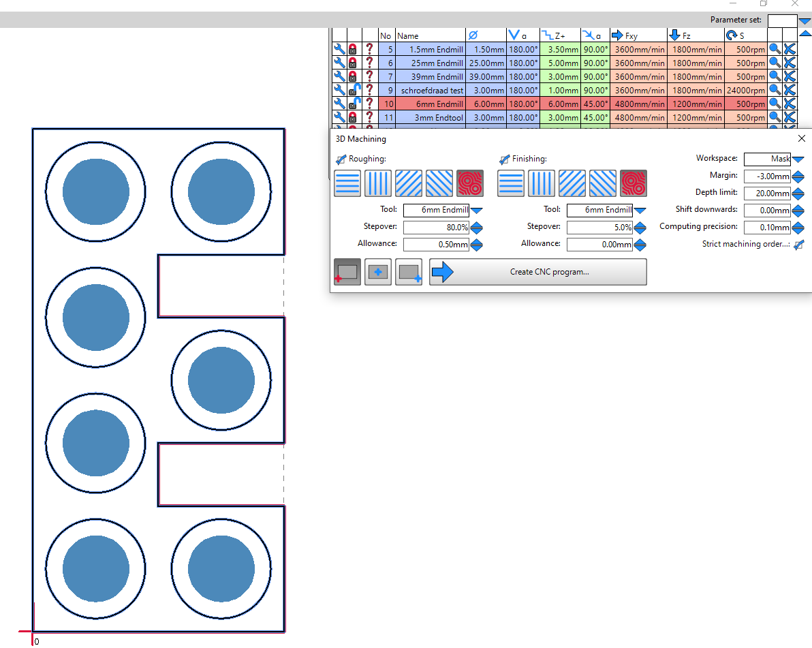Select horizontal lines roughing pattern
This screenshot has width=812, height=648.
347,183
